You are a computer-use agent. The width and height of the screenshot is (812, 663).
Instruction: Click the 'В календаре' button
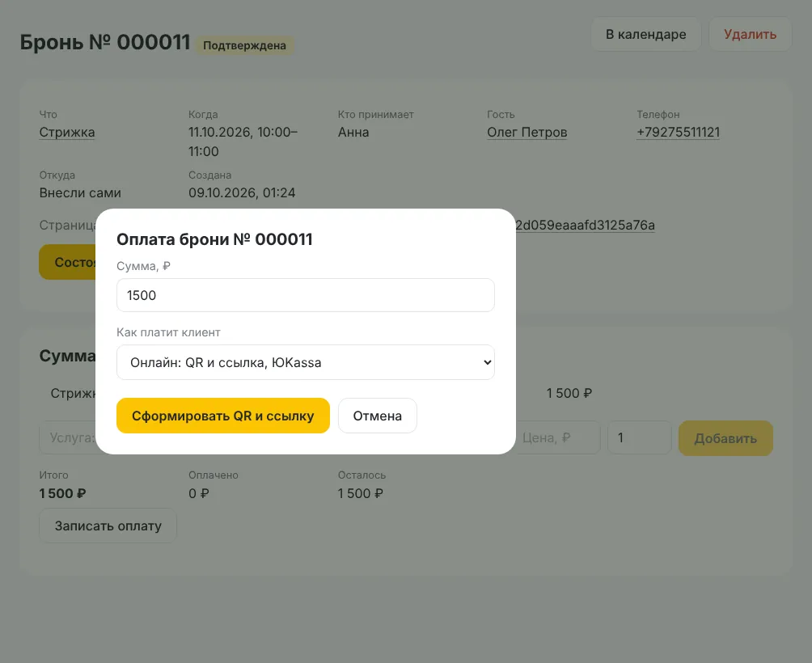click(x=645, y=34)
